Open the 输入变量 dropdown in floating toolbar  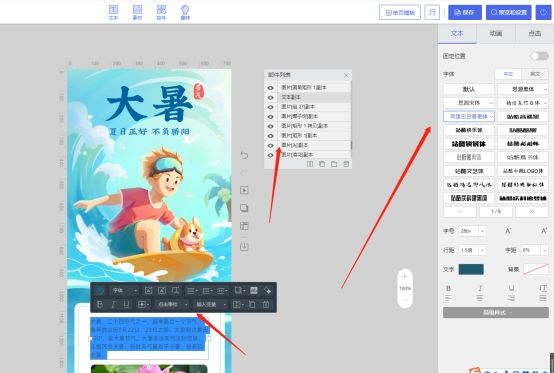click(211, 304)
